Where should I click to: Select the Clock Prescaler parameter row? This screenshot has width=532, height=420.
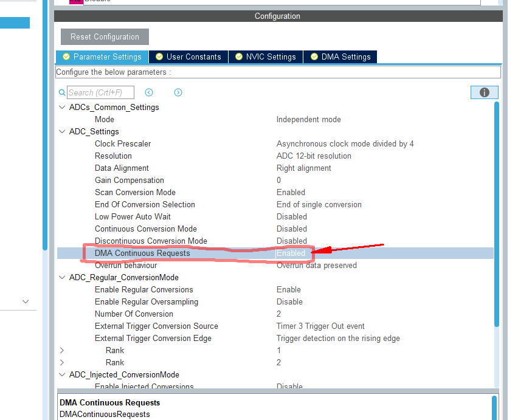click(x=123, y=143)
